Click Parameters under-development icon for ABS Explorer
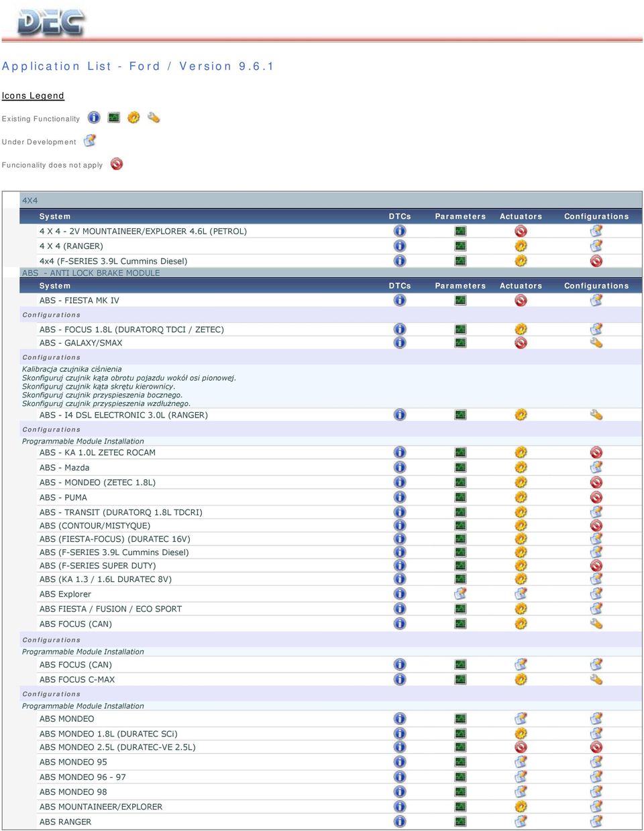Image resolution: width=644 pixels, height=831 pixels. (x=460, y=593)
